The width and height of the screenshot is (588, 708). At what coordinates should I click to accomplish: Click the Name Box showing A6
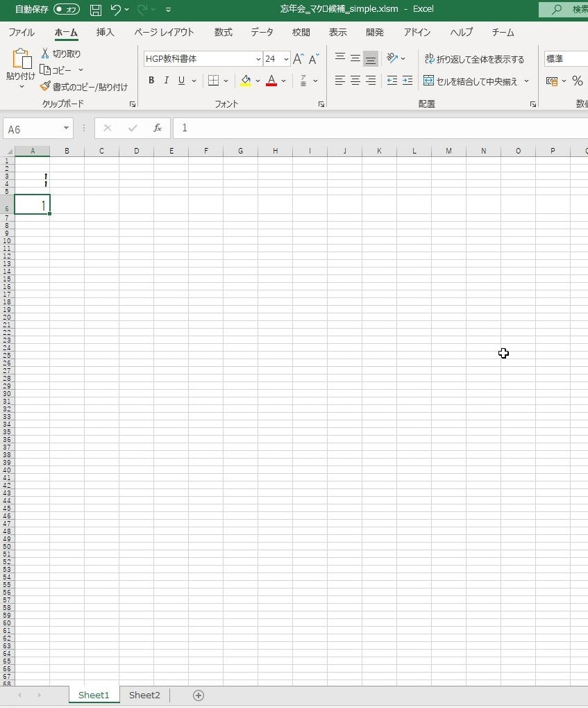click(x=38, y=129)
